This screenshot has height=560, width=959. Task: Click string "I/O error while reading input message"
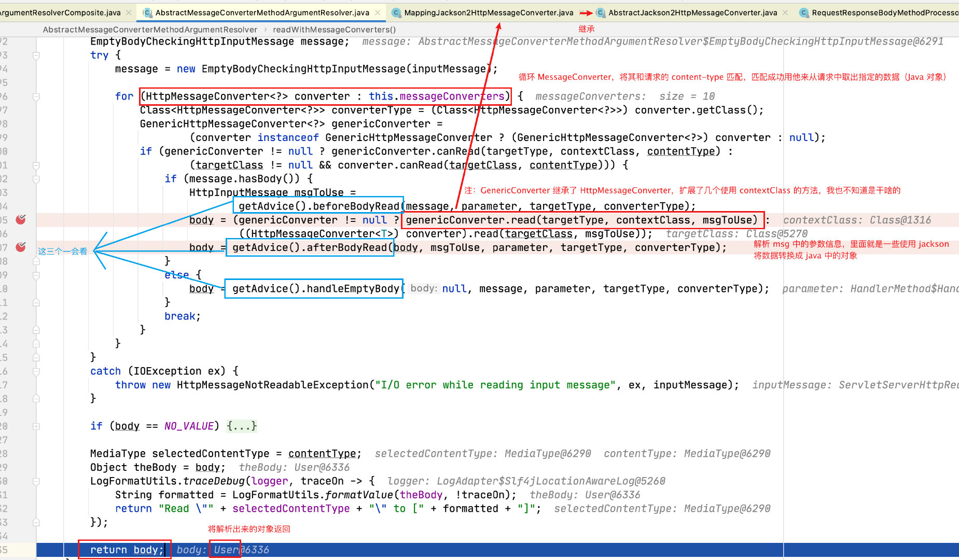pos(495,385)
